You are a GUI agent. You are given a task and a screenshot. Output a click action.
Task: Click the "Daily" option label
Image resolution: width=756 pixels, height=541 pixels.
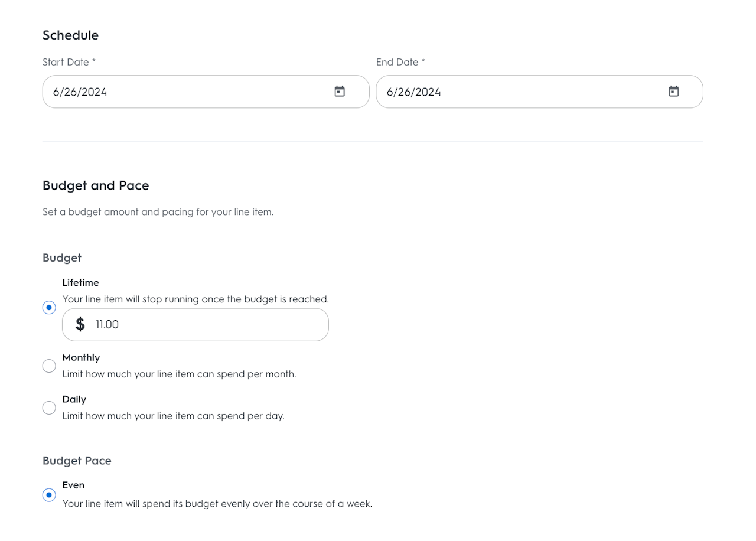click(74, 400)
